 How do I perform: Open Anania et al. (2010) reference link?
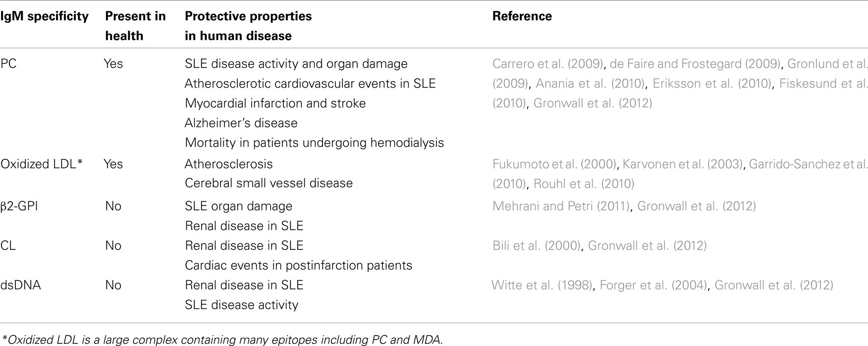[x=590, y=84]
